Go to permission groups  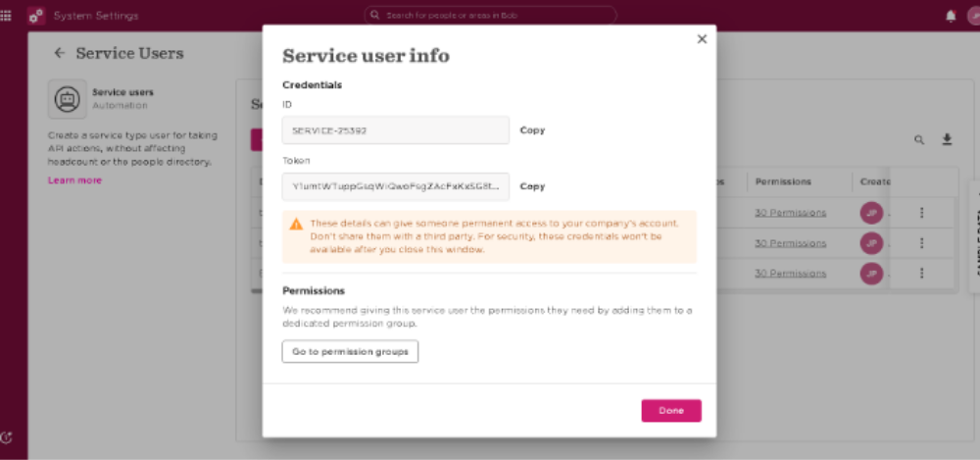(350, 352)
